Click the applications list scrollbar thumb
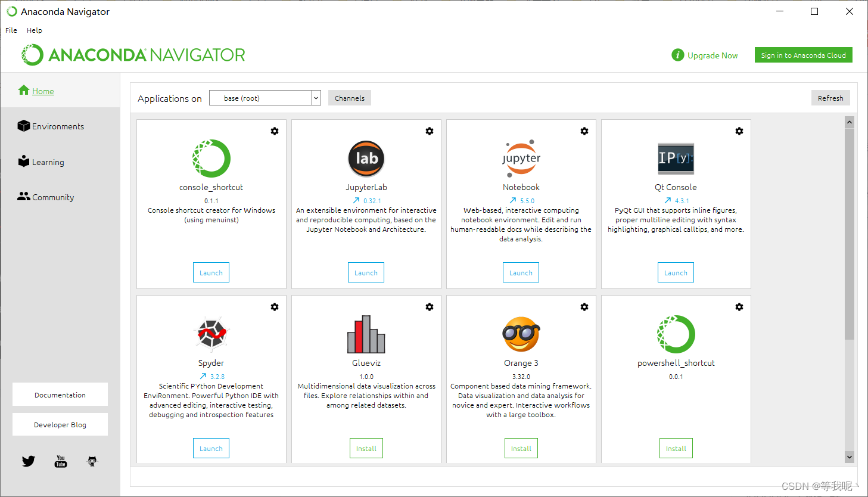The width and height of the screenshot is (868, 497). click(x=850, y=234)
